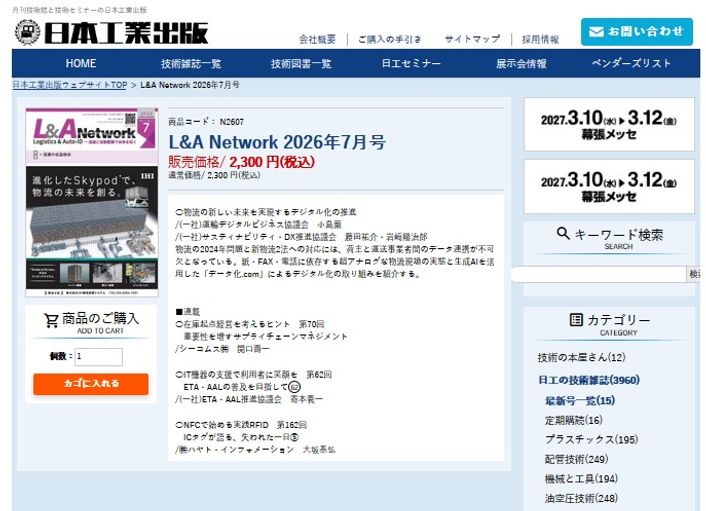706x511 pixels.
Task: Go to HOME in navigation bar
Action: 81,63
